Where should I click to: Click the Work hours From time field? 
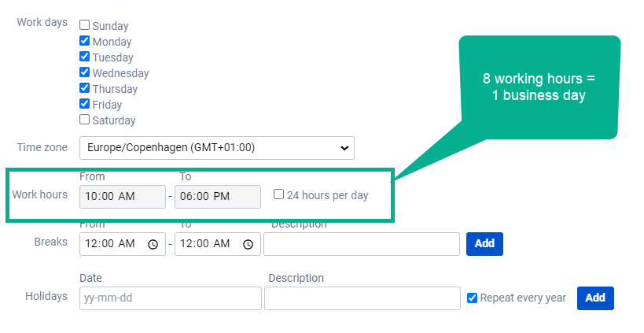tap(122, 196)
